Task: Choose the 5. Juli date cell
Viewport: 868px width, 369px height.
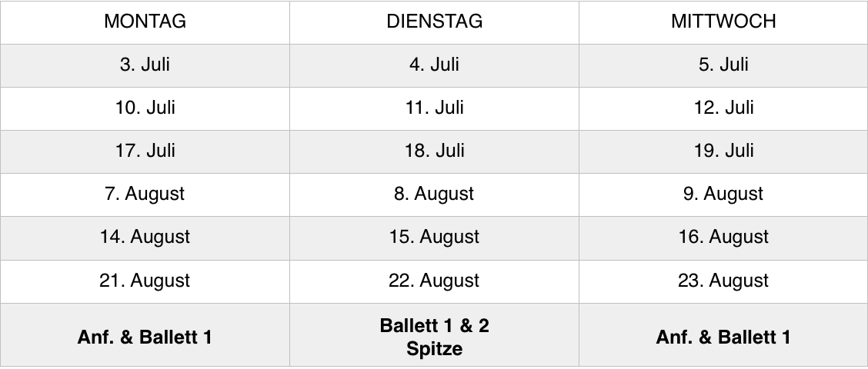Action: tap(723, 65)
